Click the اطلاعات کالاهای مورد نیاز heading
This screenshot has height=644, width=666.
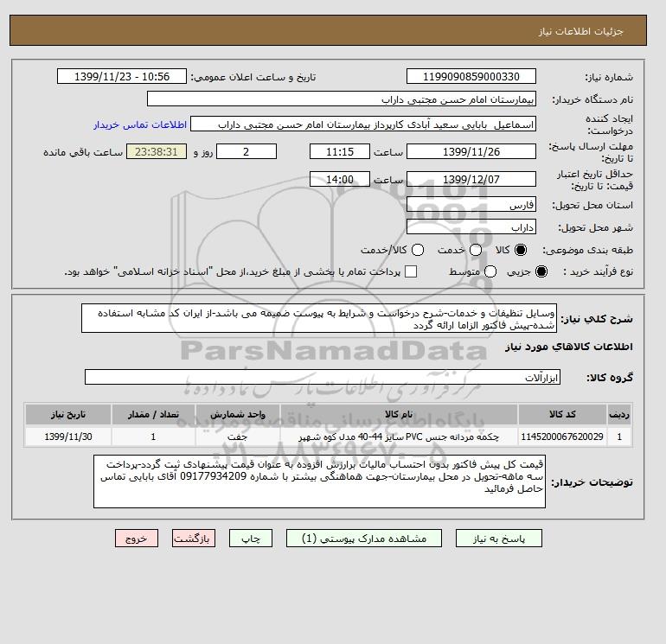[x=569, y=347]
